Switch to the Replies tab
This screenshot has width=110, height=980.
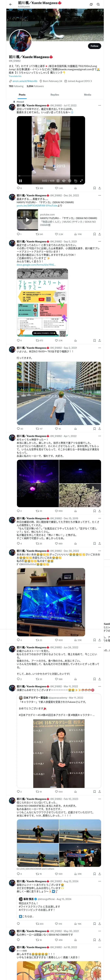pyautogui.click(x=55, y=95)
